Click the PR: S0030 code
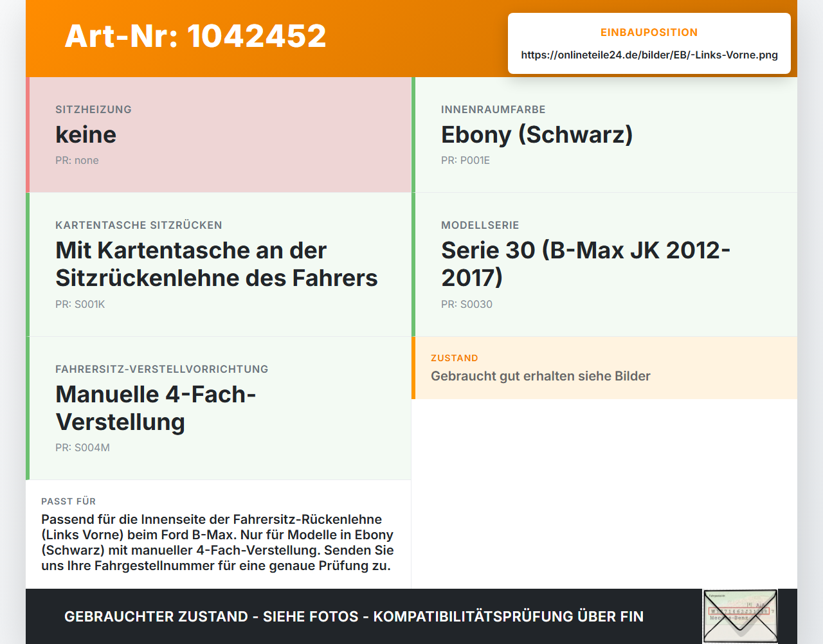 (467, 304)
